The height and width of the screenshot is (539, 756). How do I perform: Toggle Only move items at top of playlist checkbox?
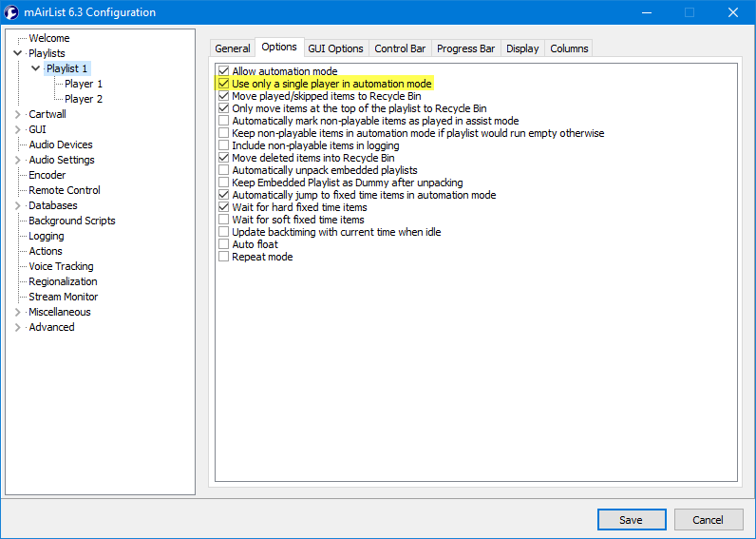(223, 108)
